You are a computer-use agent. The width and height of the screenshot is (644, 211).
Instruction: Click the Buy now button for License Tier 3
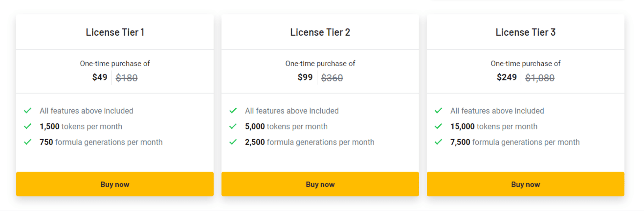coord(525,184)
